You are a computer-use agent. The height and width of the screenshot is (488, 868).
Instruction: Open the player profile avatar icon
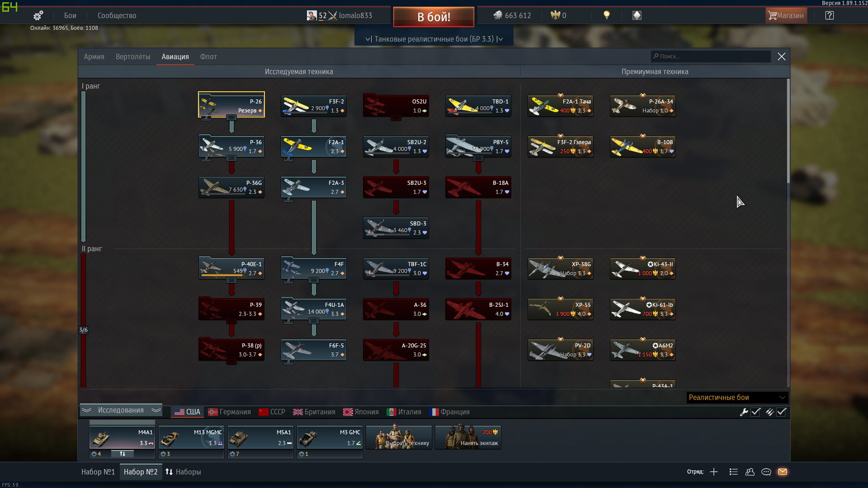tap(311, 15)
